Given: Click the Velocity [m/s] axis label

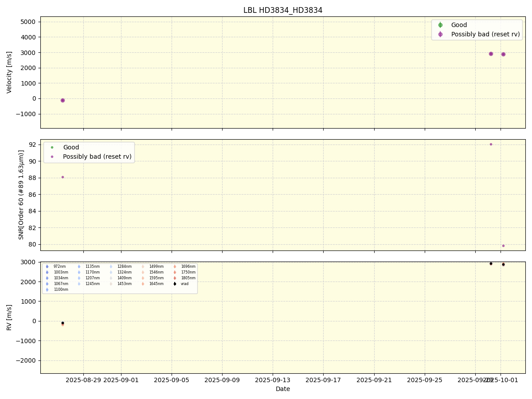Looking at the screenshot, I should point(9,72).
